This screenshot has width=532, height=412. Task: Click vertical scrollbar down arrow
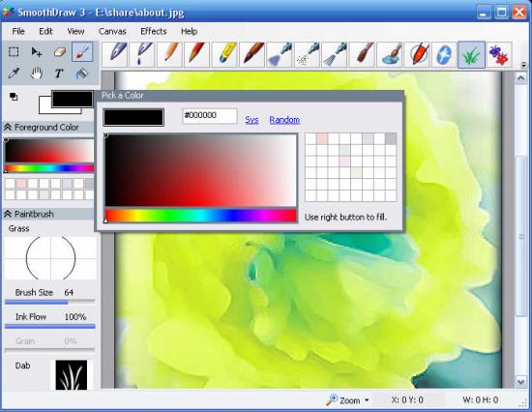point(521,381)
